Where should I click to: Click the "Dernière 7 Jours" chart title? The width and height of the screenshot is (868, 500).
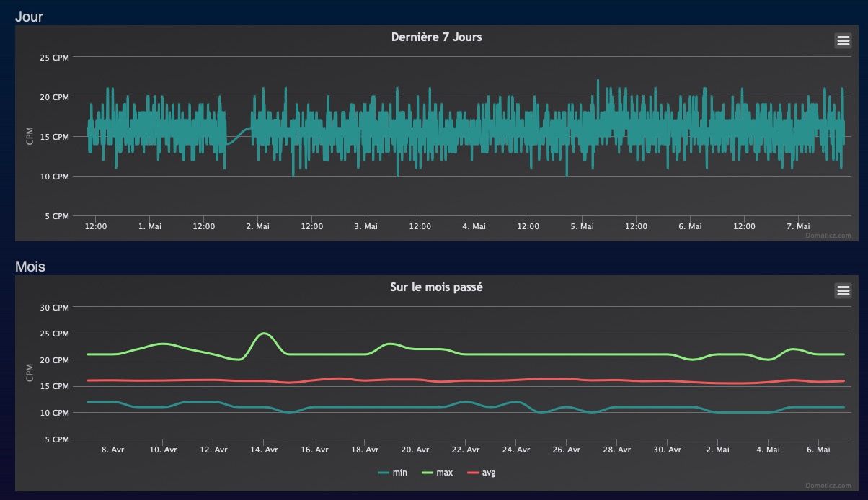436,37
